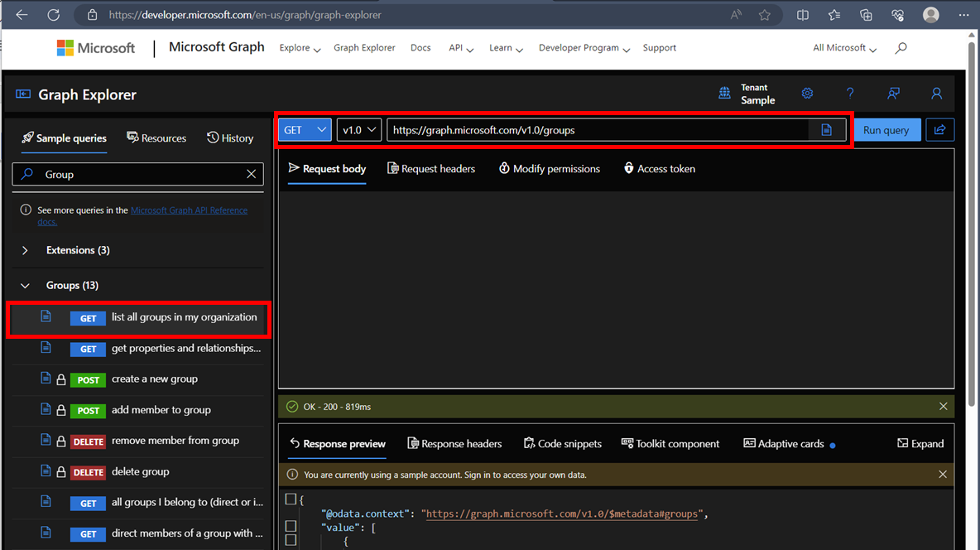This screenshot has width=980, height=550.
Task: Click the sign-in person icon
Action: point(936,94)
